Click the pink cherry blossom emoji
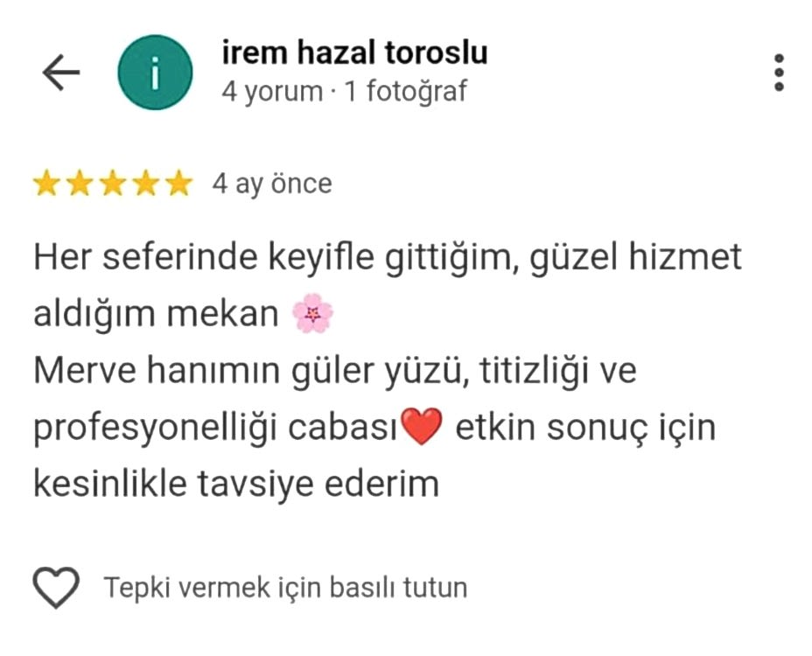This screenshot has width=812, height=656. click(312, 313)
